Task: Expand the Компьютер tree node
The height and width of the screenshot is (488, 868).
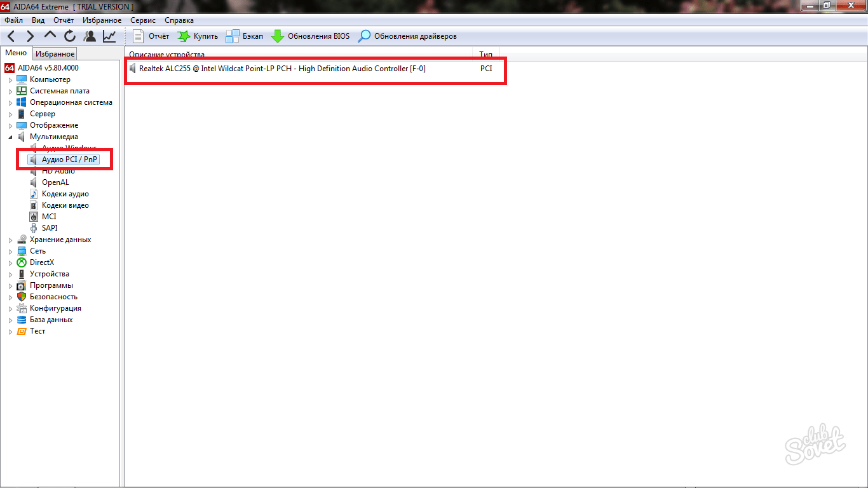Action: click(11, 80)
